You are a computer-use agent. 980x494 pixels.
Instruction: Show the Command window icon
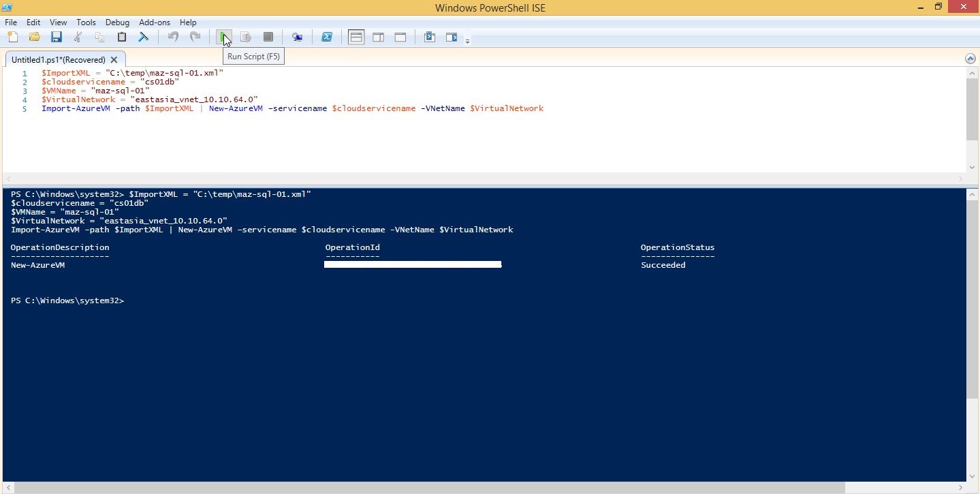(430, 37)
